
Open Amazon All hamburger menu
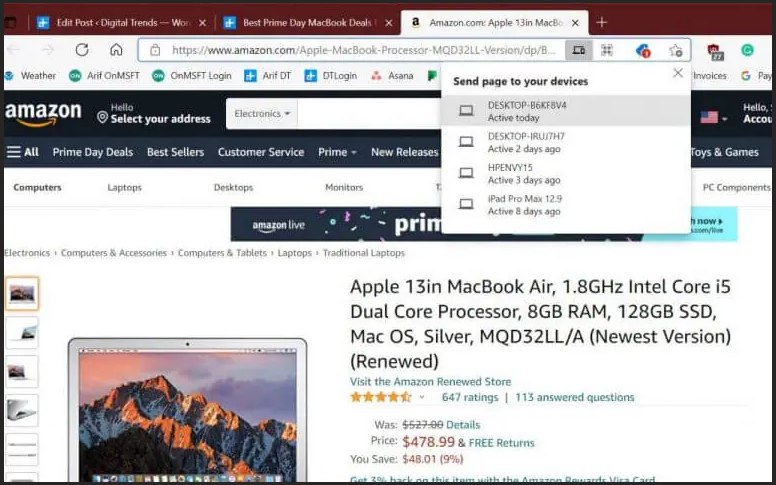[x=23, y=152]
